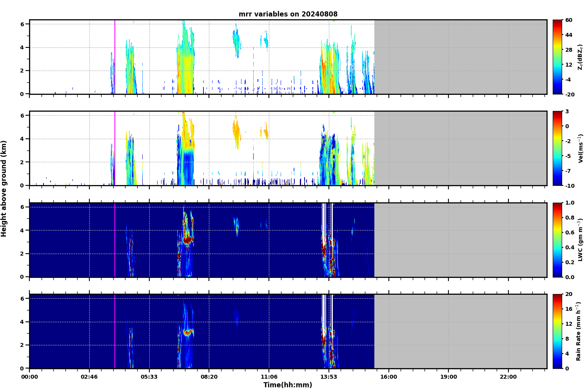The image size is (588, 392).
Task: Click the '16:00' time tick label
Action: tap(388, 377)
